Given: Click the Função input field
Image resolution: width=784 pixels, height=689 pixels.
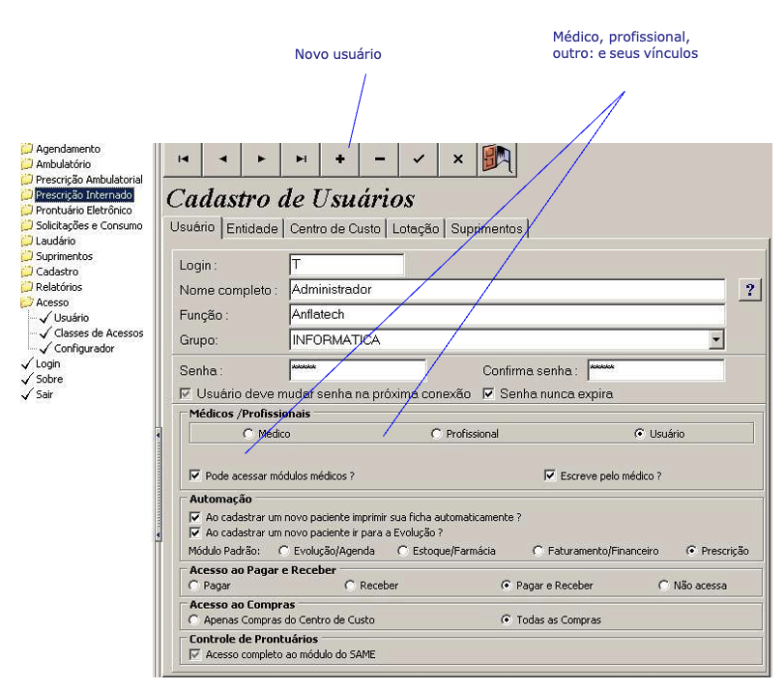Looking at the screenshot, I should 507,315.
